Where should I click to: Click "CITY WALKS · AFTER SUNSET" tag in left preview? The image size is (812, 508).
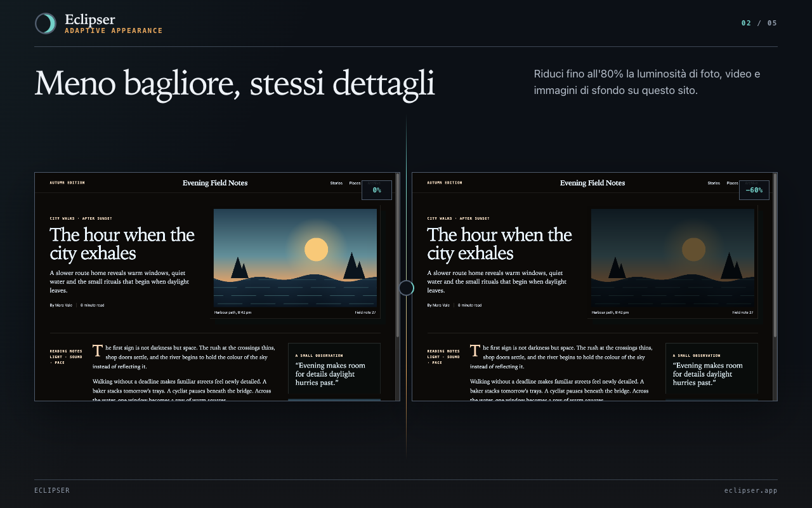[81, 218]
